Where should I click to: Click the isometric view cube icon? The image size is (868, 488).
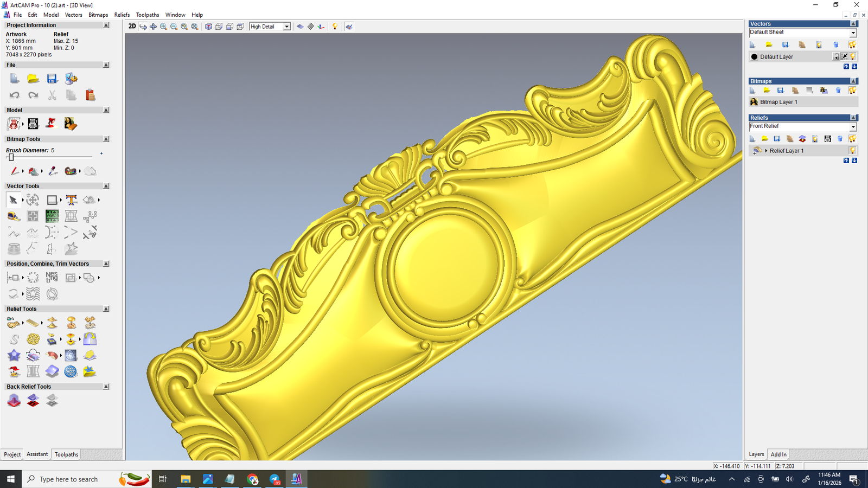pyautogui.click(x=208, y=27)
